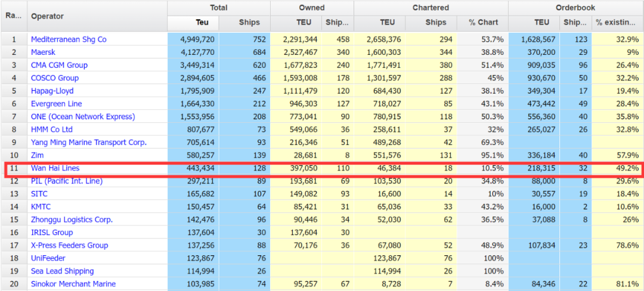Sort by Owned TEU column header
The width and height of the screenshot is (644, 291).
click(x=296, y=23)
